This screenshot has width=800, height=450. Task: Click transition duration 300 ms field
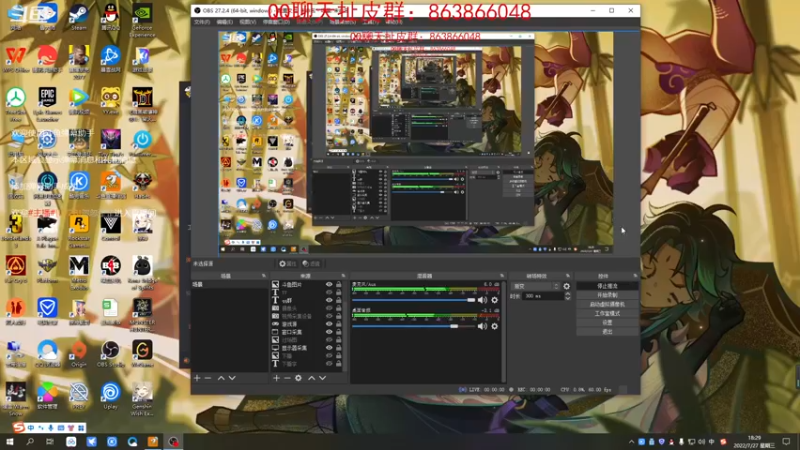pos(542,296)
